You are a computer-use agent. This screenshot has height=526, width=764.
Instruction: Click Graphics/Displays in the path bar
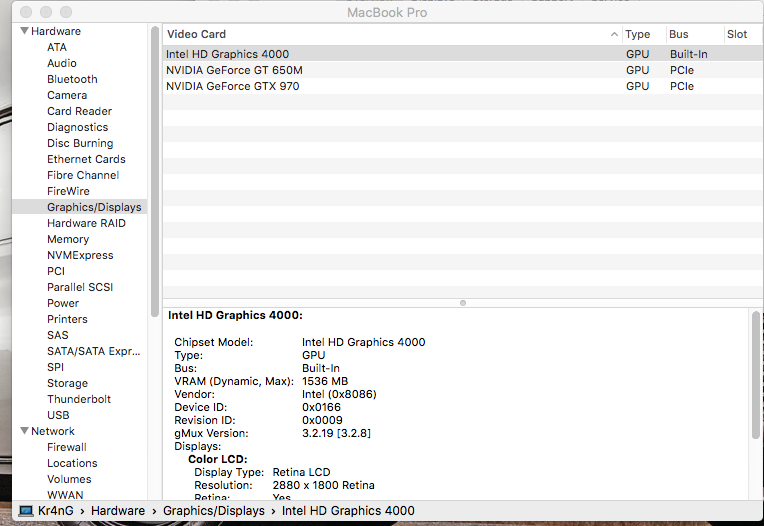(213, 510)
